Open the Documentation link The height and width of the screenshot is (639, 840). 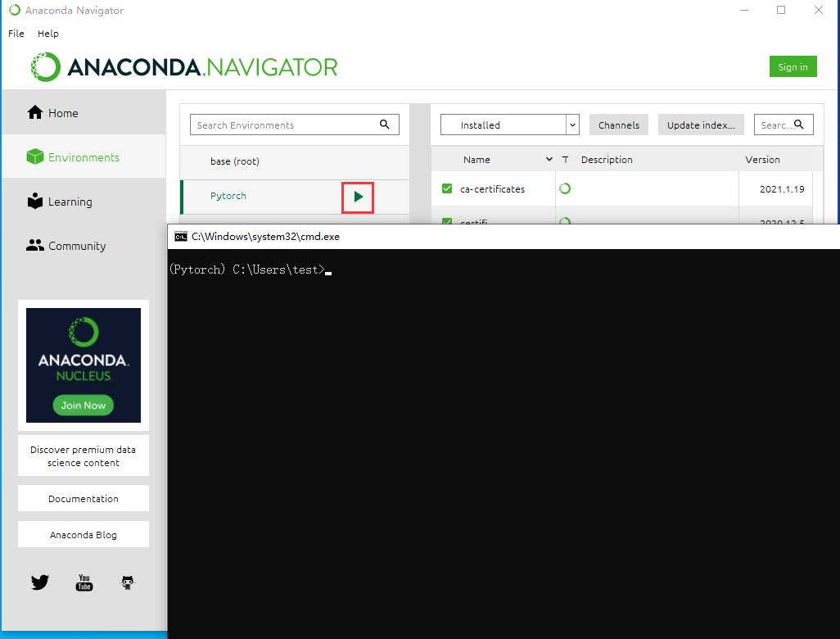[84, 499]
